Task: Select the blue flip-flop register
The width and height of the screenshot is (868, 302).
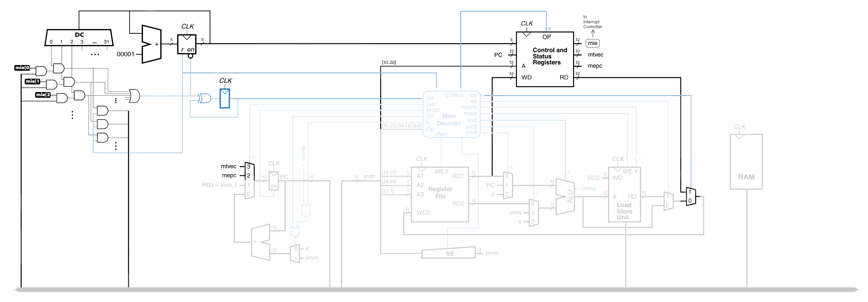Action: pos(225,98)
